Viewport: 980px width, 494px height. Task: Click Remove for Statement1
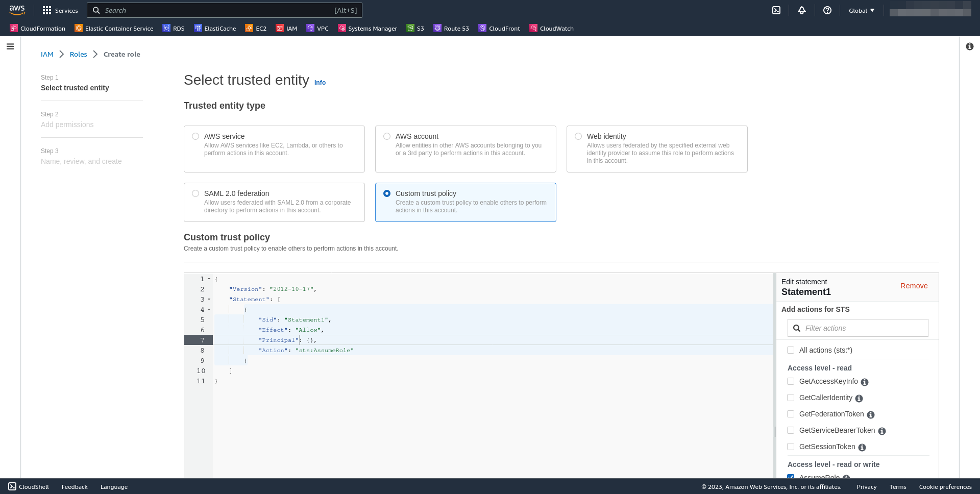pyautogui.click(x=914, y=286)
